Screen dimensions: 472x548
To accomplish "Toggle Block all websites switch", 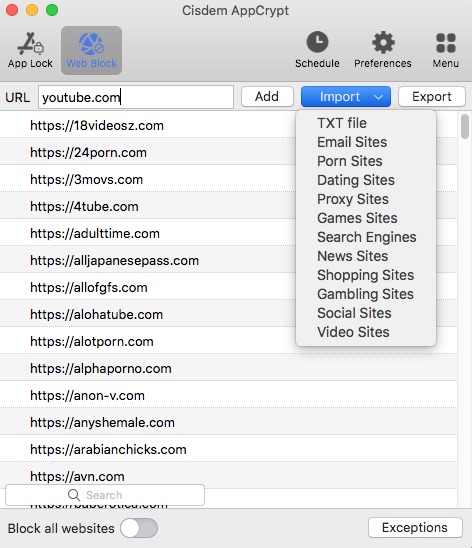I will [139, 528].
